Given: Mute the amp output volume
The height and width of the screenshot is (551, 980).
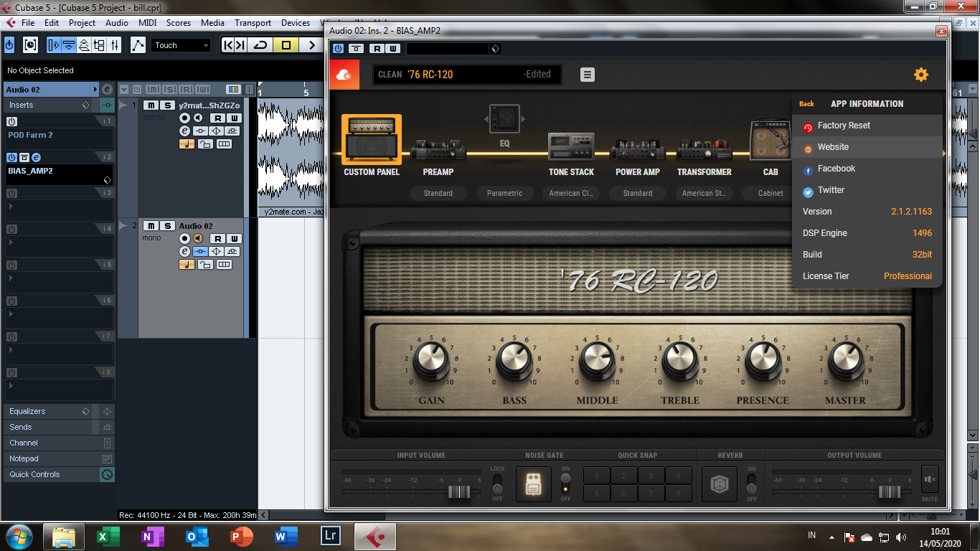Looking at the screenshot, I should click(x=930, y=479).
